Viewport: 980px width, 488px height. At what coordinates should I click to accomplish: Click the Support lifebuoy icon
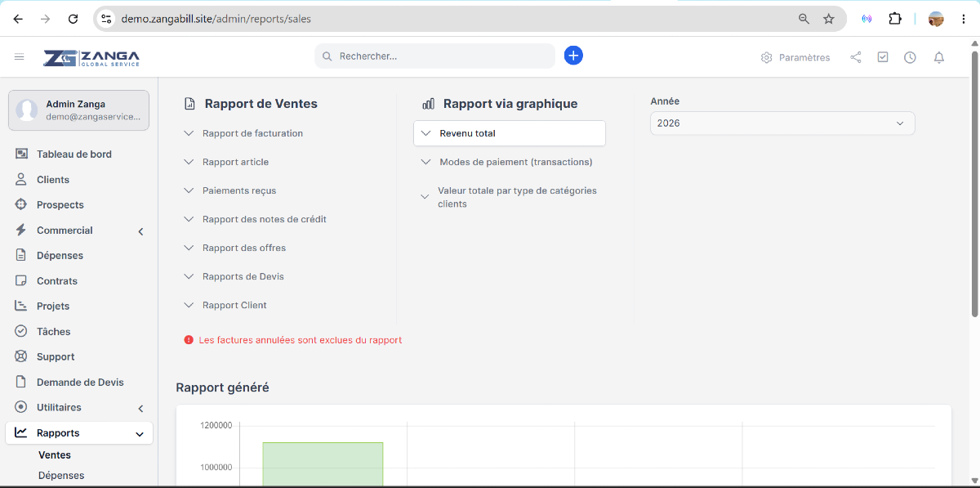pyautogui.click(x=21, y=356)
